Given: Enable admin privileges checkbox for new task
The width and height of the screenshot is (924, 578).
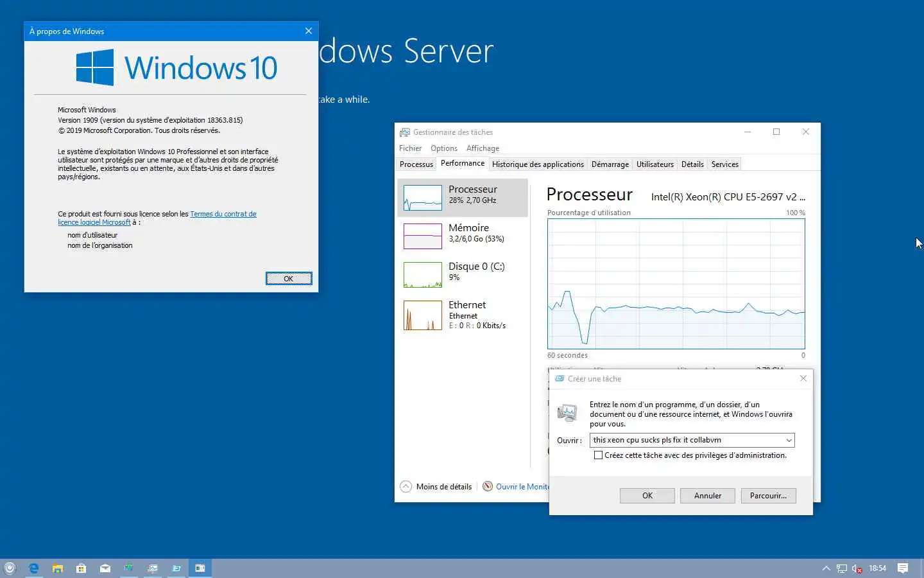Looking at the screenshot, I should [598, 455].
